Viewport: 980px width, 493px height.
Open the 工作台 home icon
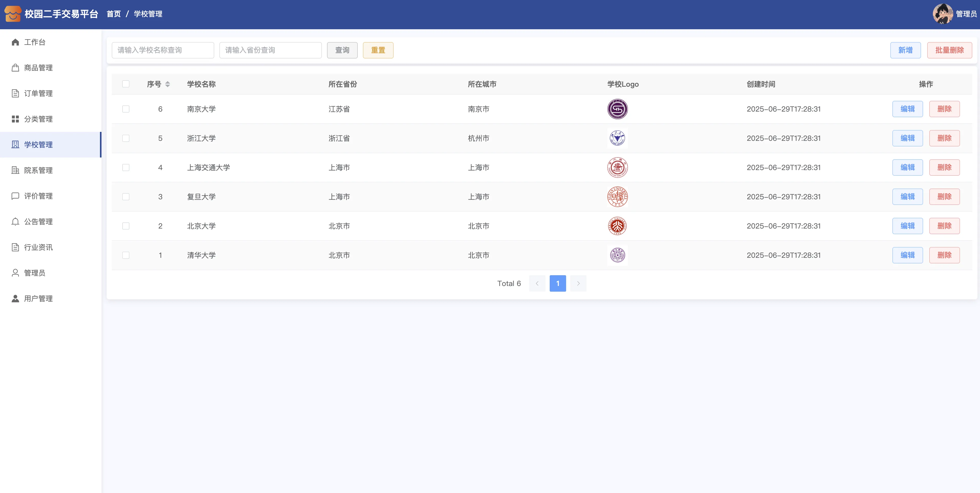[x=15, y=42]
